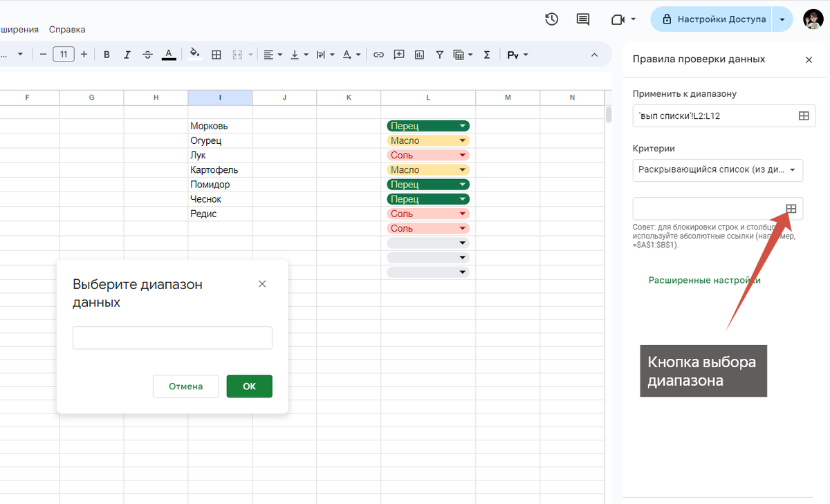Open the Справка menu
Image resolution: width=830 pixels, height=504 pixels.
66,30
